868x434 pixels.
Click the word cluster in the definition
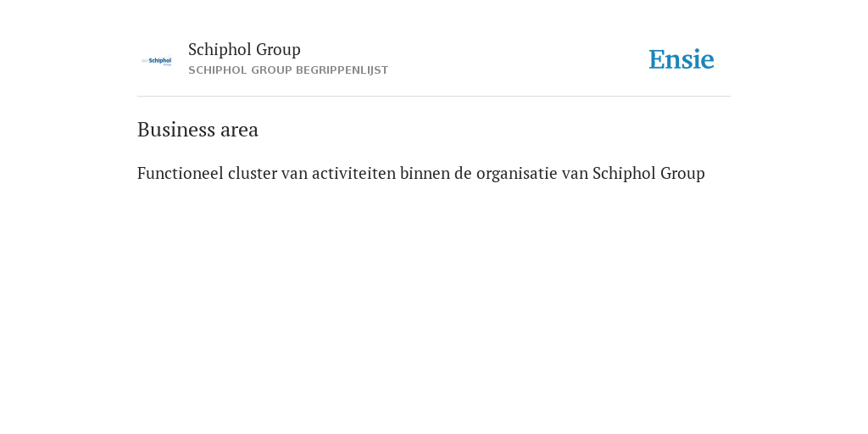(253, 173)
